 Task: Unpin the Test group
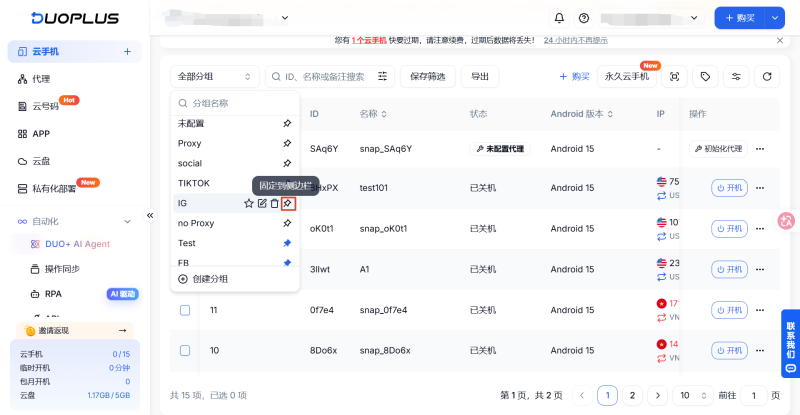(x=287, y=243)
